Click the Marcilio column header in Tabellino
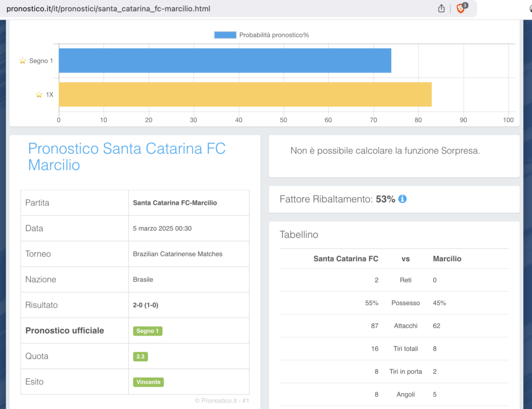Screen dimensions: 532x409 [447, 259]
